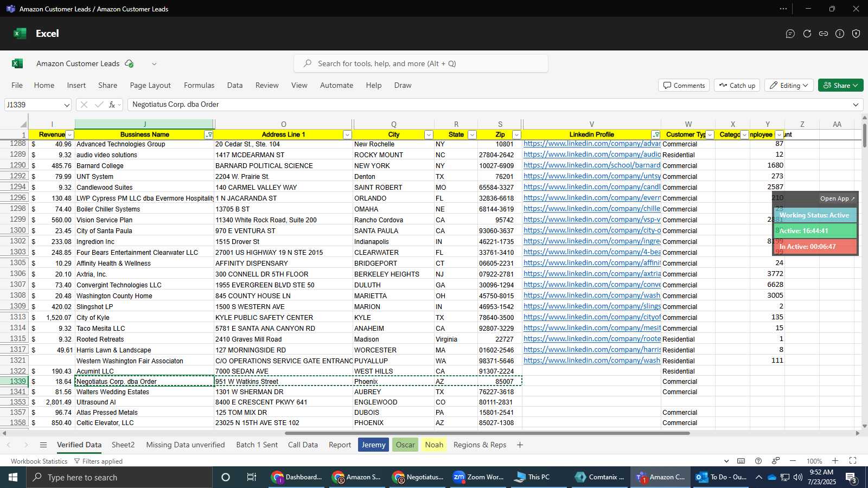Click the previous sheet arrow

(x=9, y=445)
